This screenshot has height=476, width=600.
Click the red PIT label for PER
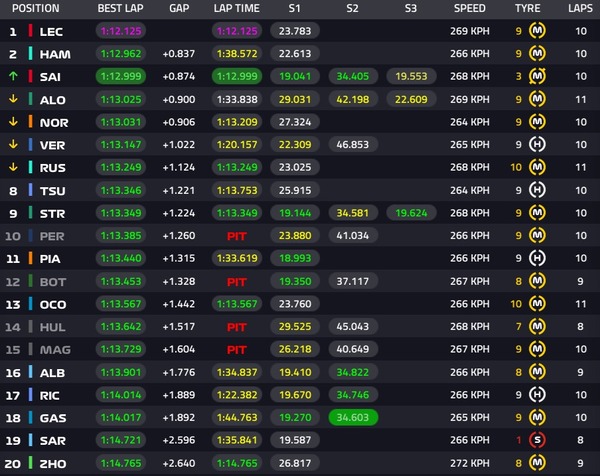pos(236,236)
